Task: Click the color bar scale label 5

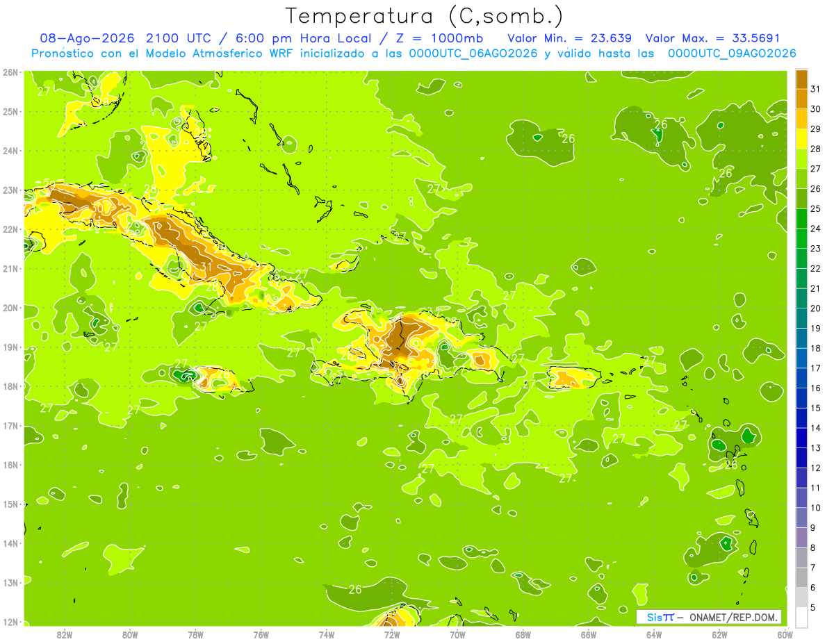Action: 814,607
